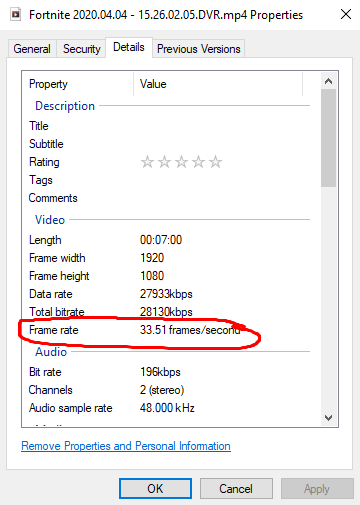360x505 pixels.
Task: Click the Video section heading
Action: pos(50,220)
